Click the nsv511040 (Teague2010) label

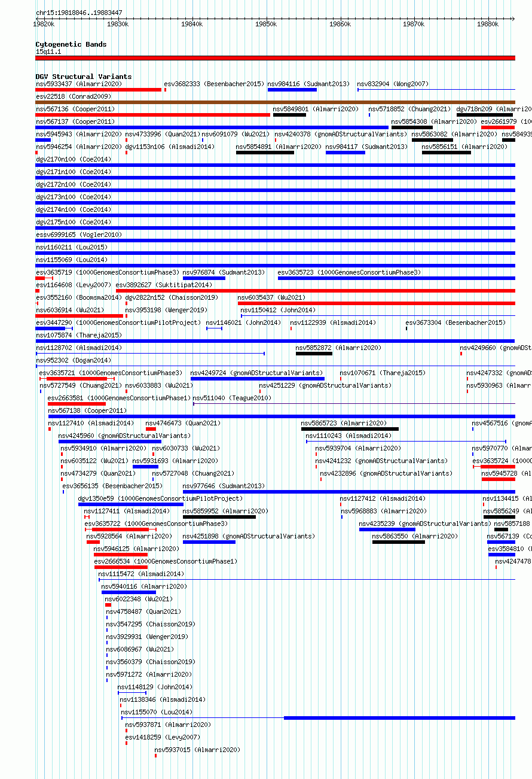(232, 398)
